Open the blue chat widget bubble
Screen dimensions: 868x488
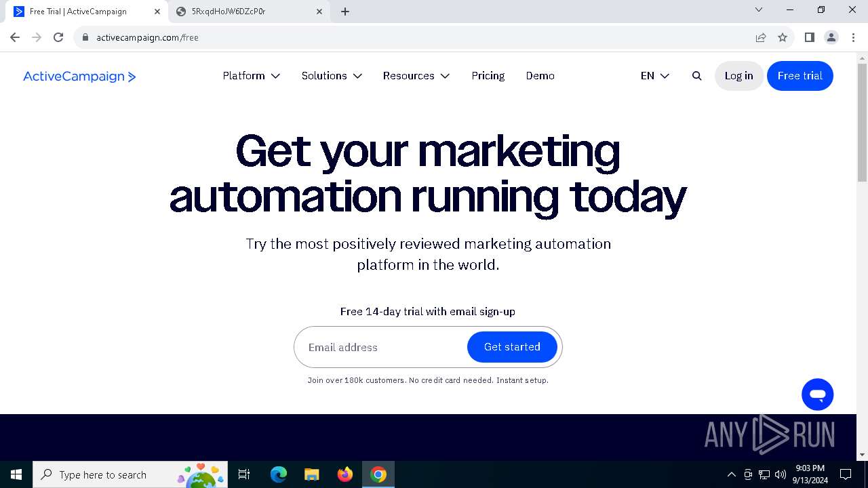[x=817, y=394]
